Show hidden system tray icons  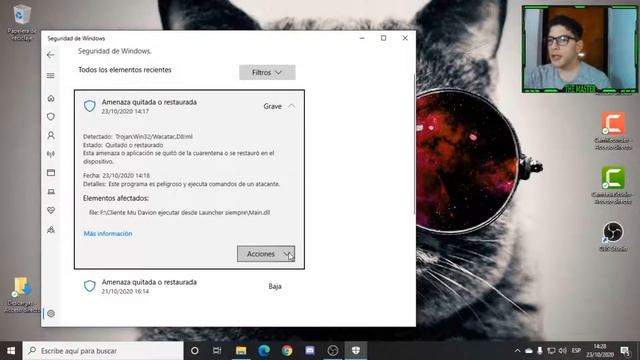click(517, 351)
